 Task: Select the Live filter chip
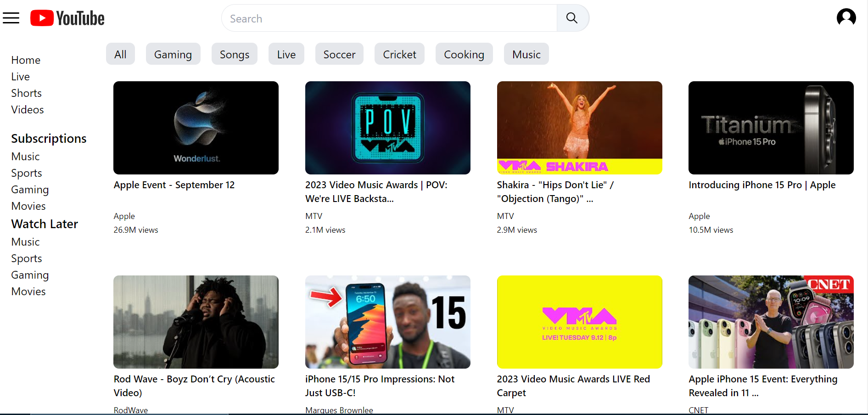click(x=286, y=54)
